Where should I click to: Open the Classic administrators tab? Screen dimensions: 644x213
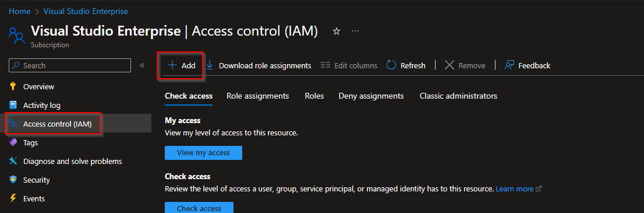tap(458, 96)
